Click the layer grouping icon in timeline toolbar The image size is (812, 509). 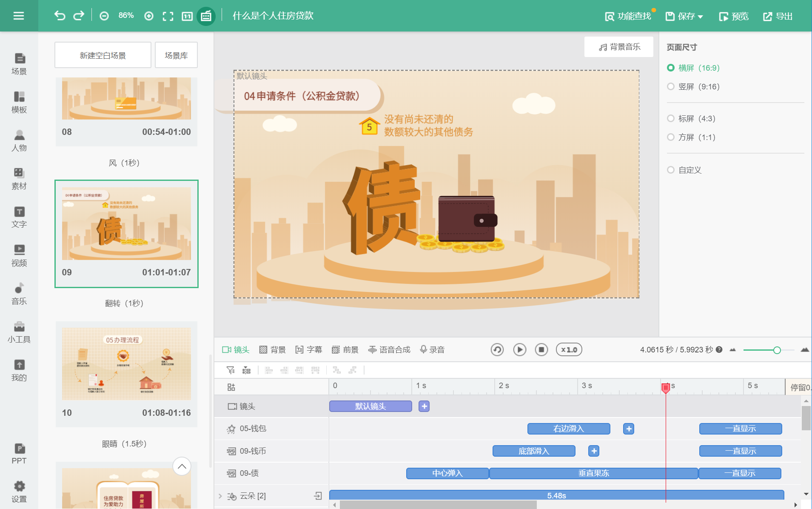click(246, 370)
